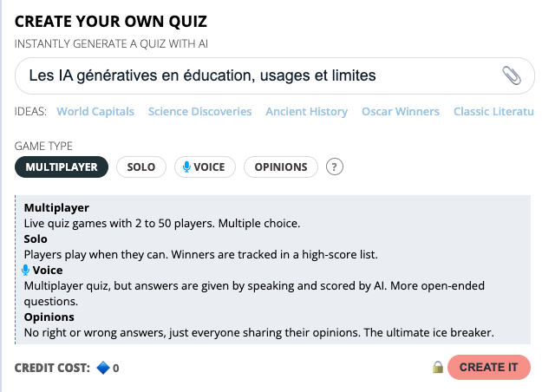Image resolution: width=542 pixels, height=392 pixels.
Task: Click the blue credit diamond icon
Action: (102, 368)
